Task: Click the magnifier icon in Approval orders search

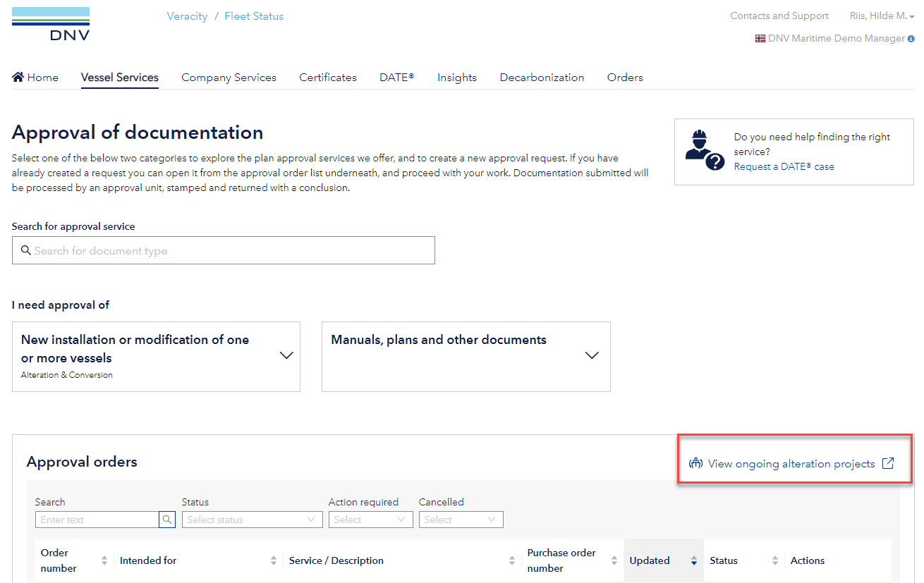Action: coord(167,520)
